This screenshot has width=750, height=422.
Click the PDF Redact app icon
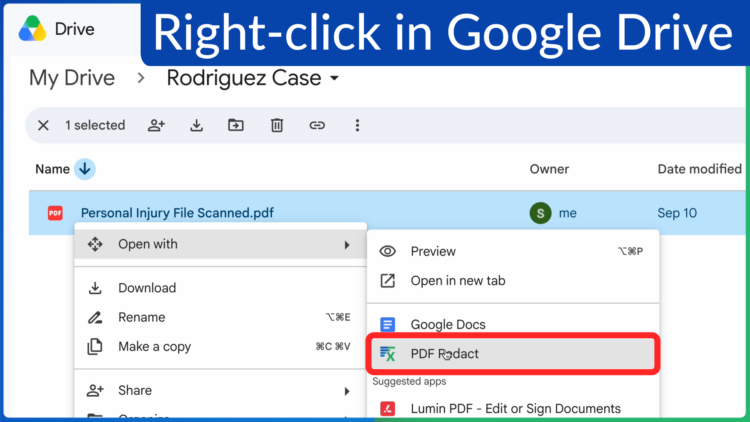click(x=387, y=354)
